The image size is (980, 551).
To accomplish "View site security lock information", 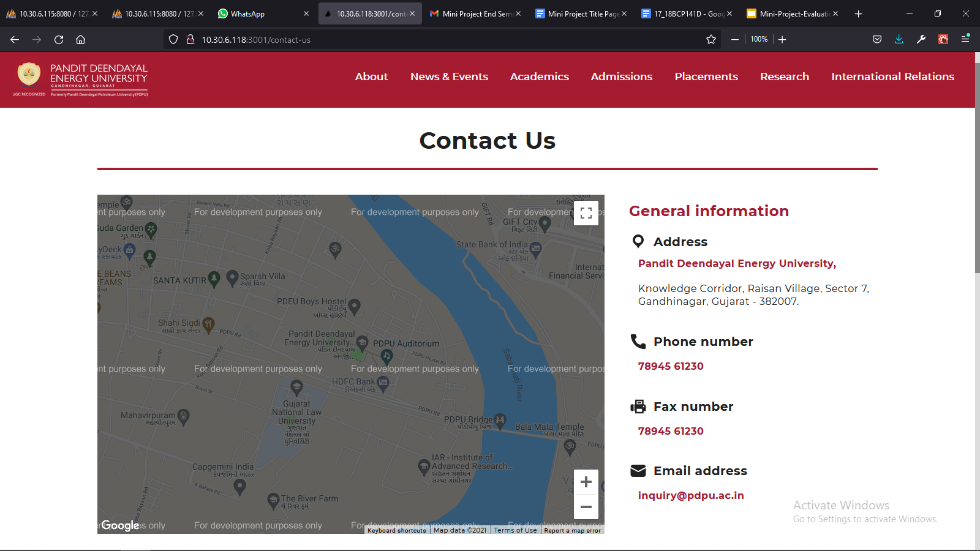I will (x=190, y=39).
